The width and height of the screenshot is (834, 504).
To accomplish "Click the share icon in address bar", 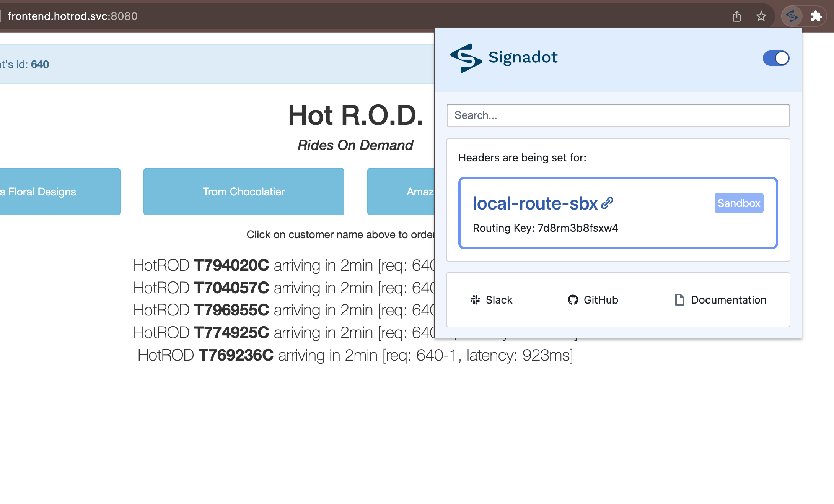I will coord(737,16).
